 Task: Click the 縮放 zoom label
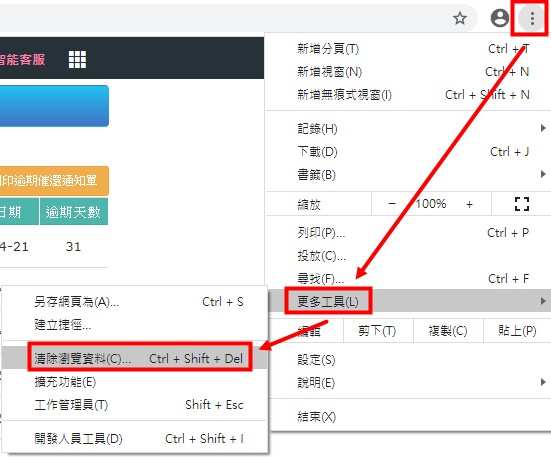pyautogui.click(x=309, y=204)
